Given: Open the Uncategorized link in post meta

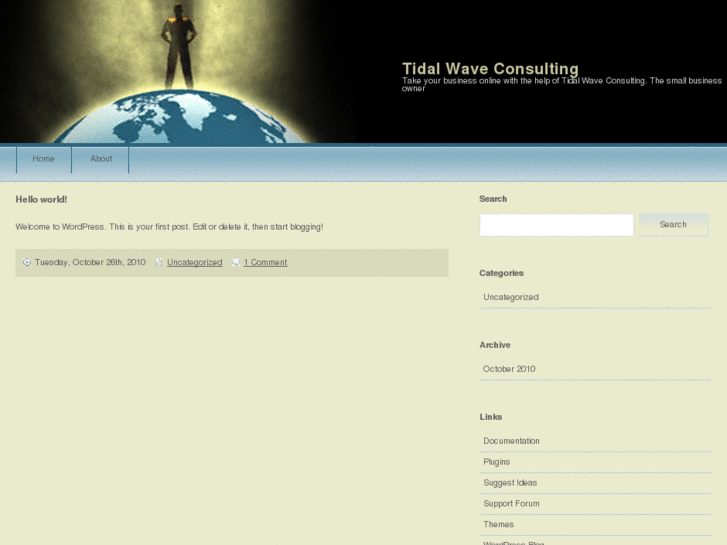Looking at the screenshot, I should click(195, 262).
